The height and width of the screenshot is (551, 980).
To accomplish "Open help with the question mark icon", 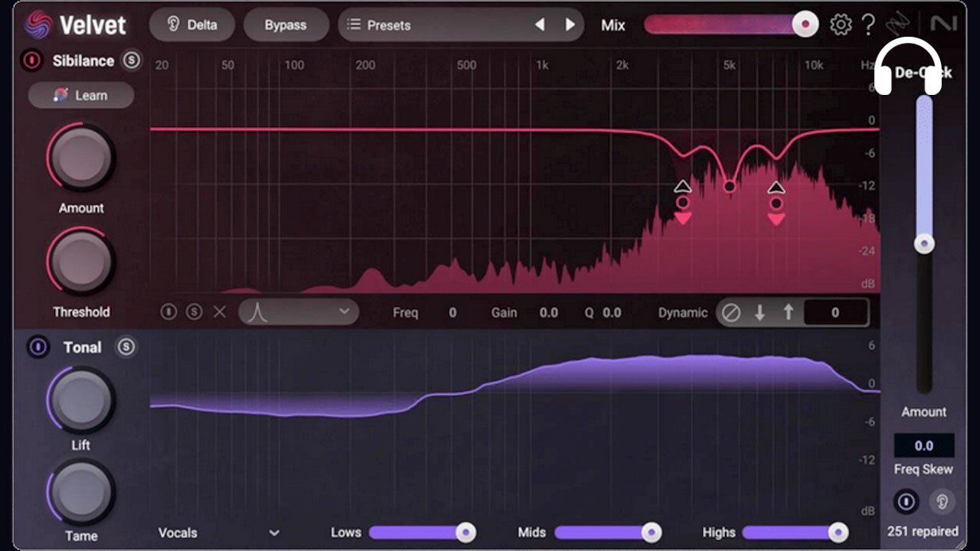I will point(867,24).
